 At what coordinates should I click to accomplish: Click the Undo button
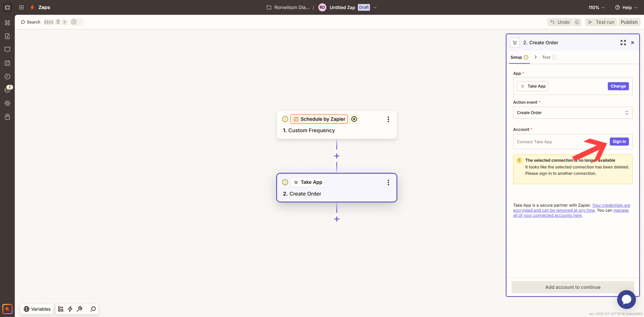click(x=560, y=22)
